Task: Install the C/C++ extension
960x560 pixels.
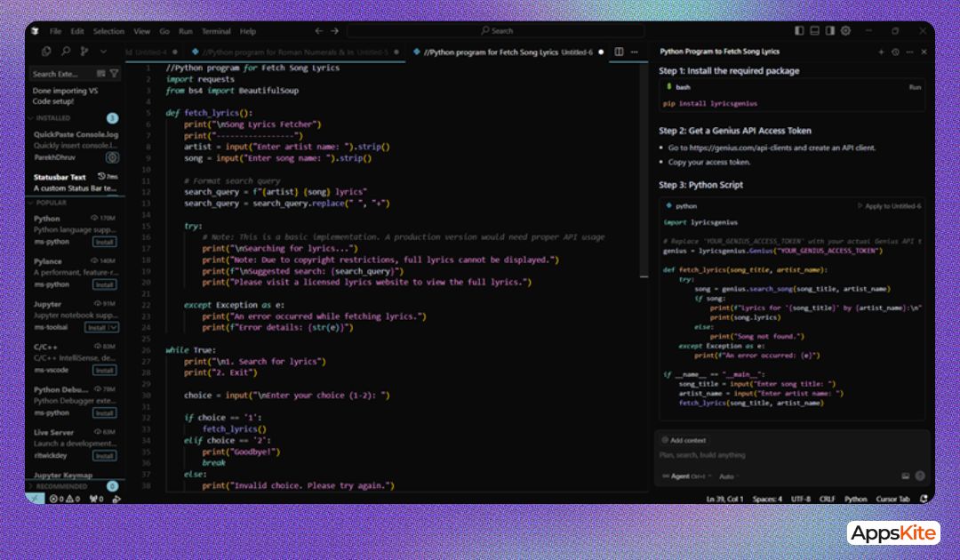Action: [x=104, y=371]
